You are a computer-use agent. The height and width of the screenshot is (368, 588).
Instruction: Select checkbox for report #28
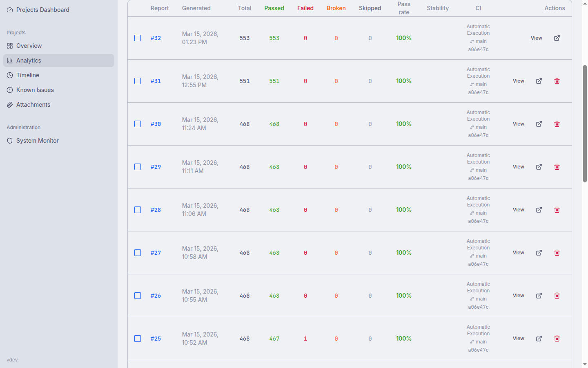[138, 210]
